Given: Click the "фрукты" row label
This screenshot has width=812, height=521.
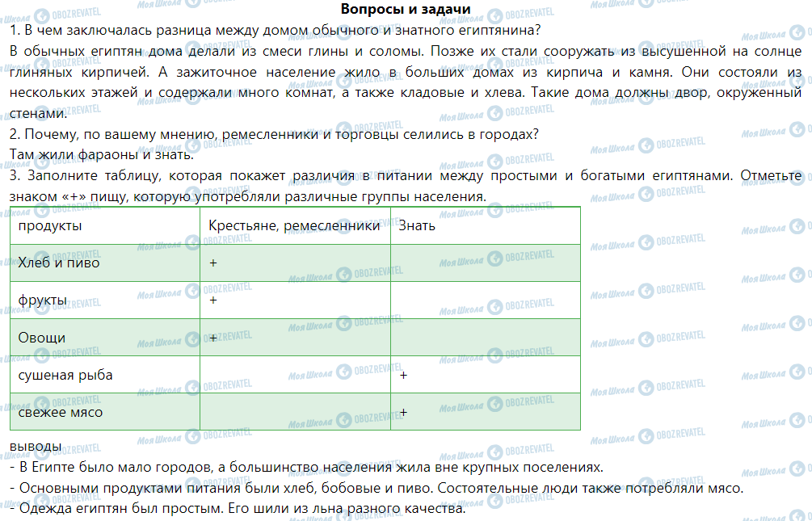Looking at the screenshot, I should (x=42, y=300).
